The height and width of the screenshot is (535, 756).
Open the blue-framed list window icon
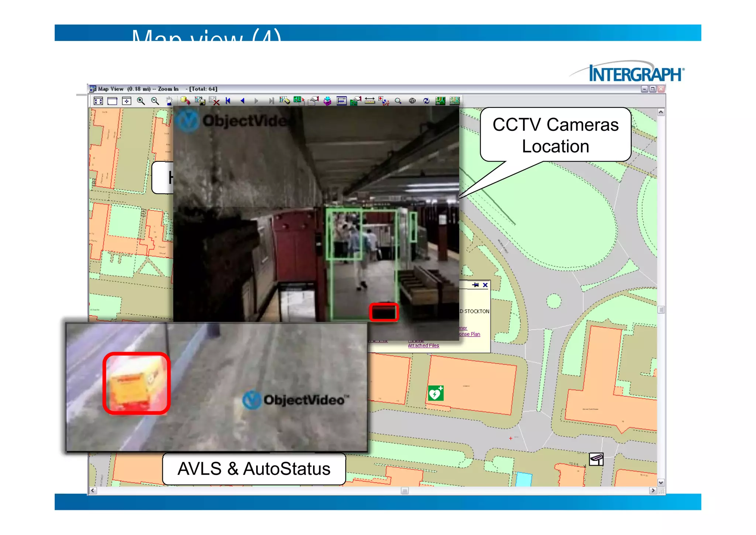click(x=341, y=101)
